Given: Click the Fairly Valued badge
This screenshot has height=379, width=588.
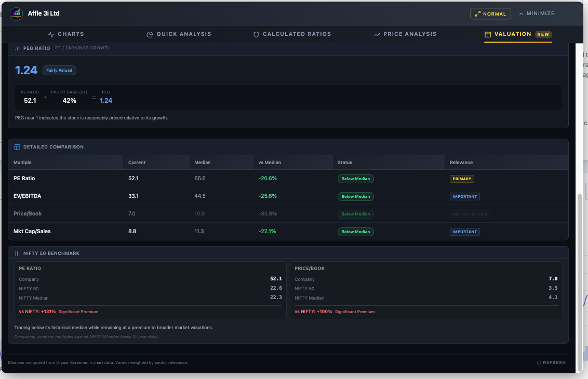Looking at the screenshot, I should point(59,70).
